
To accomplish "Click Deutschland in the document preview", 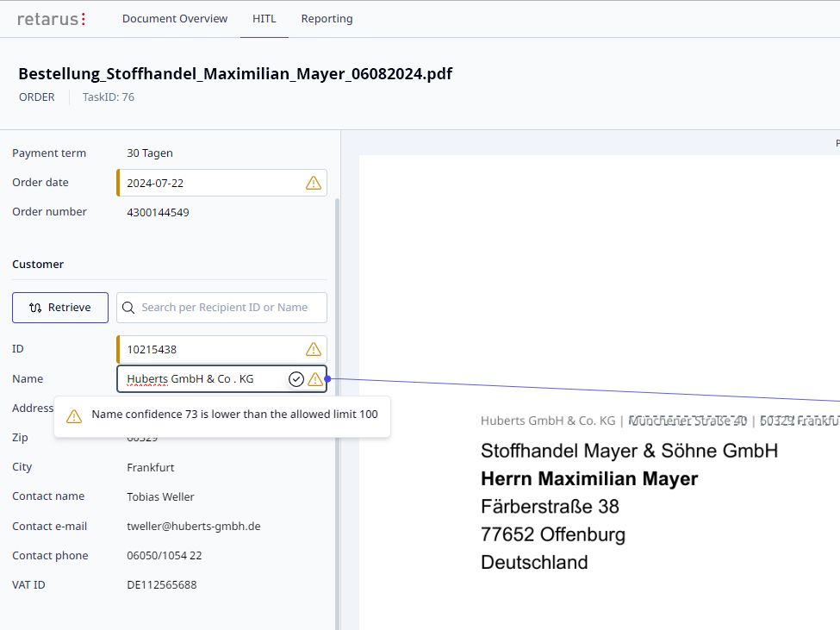I will click(x=534, y=562).
